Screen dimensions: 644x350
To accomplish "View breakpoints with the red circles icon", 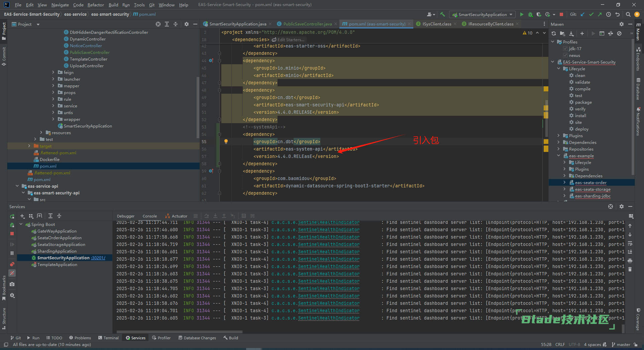I will pos(12,264).
